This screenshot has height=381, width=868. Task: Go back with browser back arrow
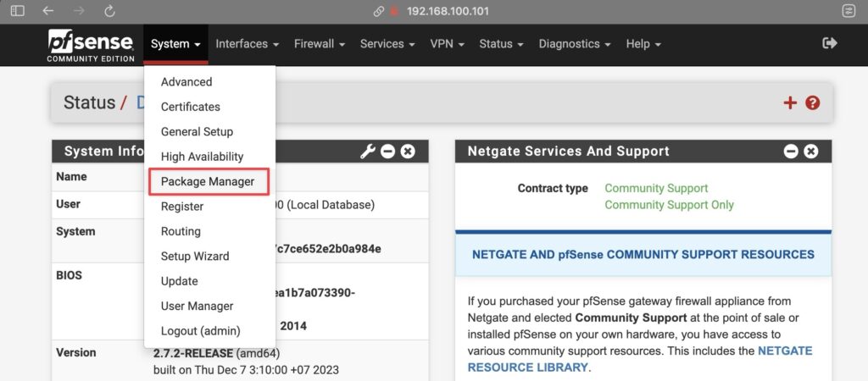[x=48, y=11]
